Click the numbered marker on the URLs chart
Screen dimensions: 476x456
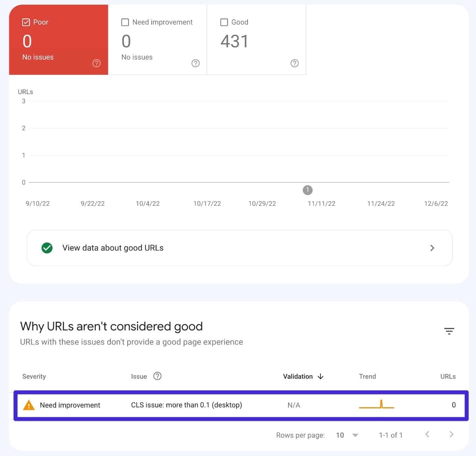coord(307,190)
